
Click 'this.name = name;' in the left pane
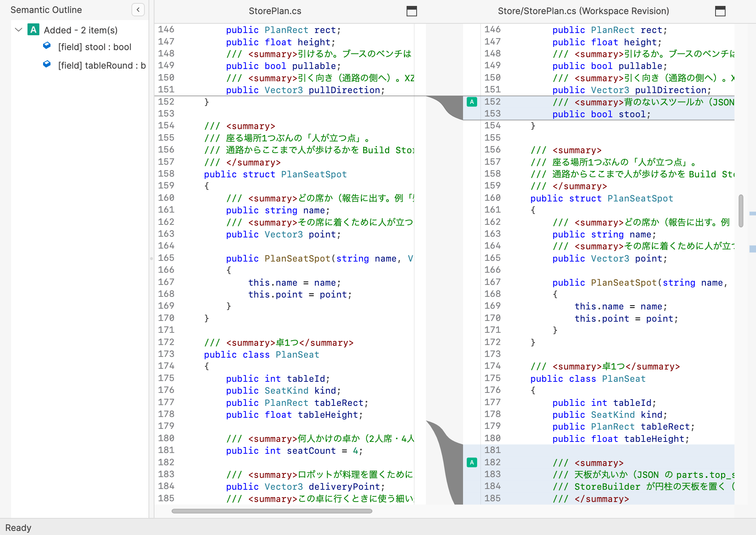[x=294, y=283]
